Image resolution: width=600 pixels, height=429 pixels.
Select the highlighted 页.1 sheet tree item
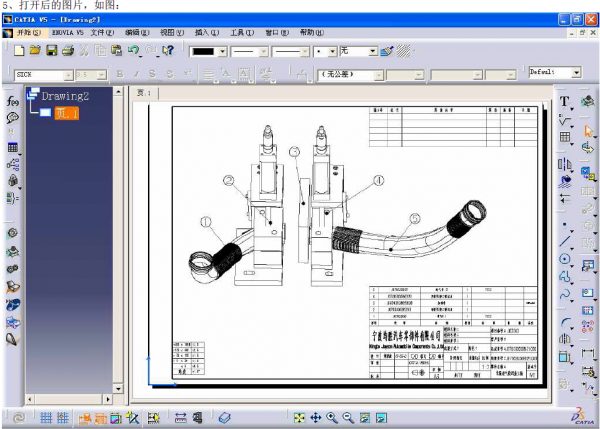66,113
